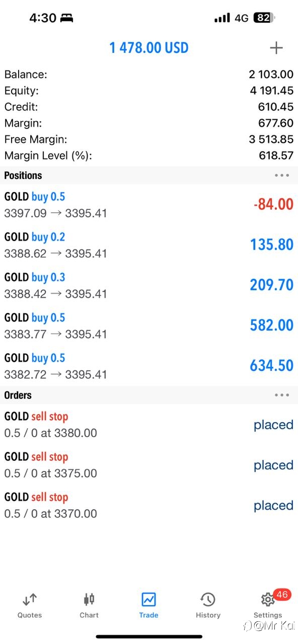Screen dimensions: 298x644
Task: Open the Positions three-dot menu
Action: [282, 176]
